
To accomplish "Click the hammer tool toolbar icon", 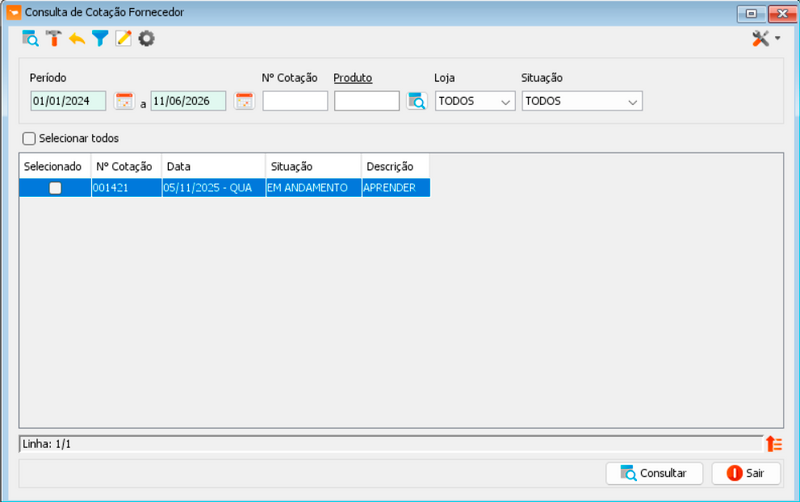I will click(54, 38).
